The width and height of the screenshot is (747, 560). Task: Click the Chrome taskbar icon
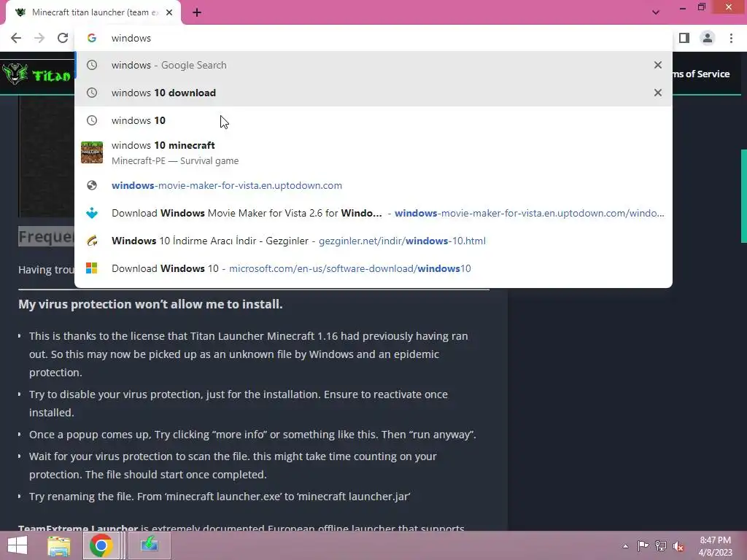tap(101, 545)
